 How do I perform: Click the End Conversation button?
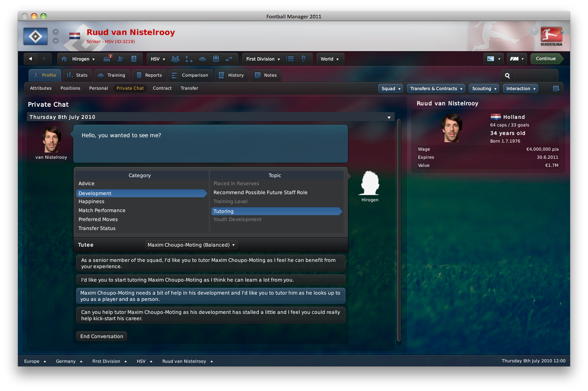click(x=102, y=336)
